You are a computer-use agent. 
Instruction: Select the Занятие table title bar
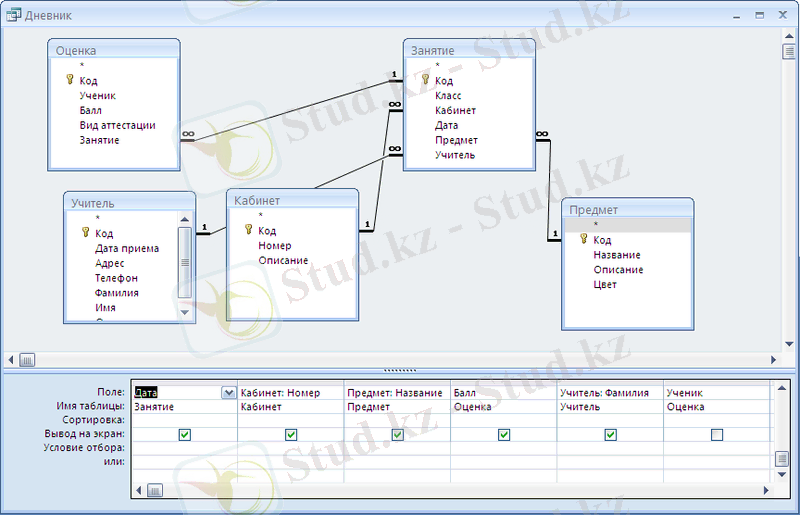coord(469,50)
